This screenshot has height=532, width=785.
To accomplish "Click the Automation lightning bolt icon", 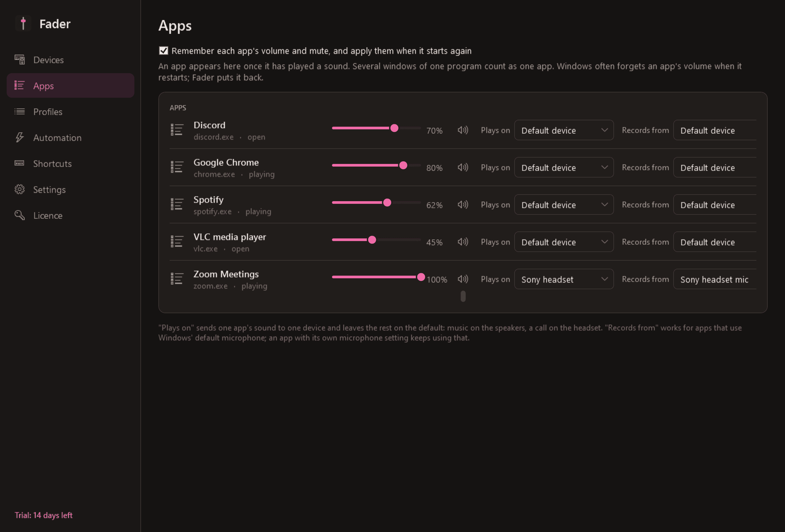I will coord(20,137).
